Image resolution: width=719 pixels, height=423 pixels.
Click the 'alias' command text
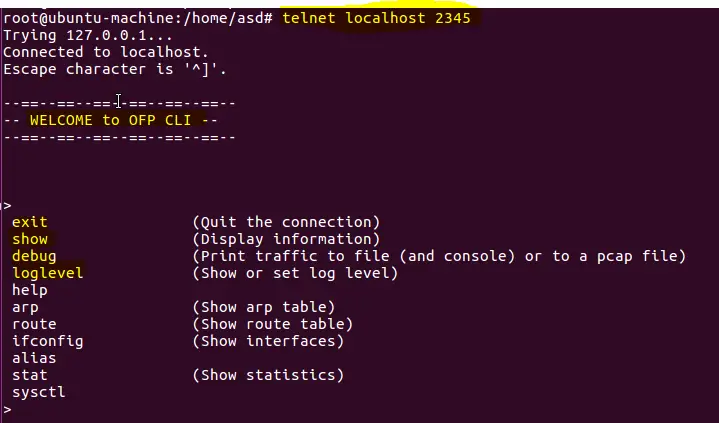point(34,358)
